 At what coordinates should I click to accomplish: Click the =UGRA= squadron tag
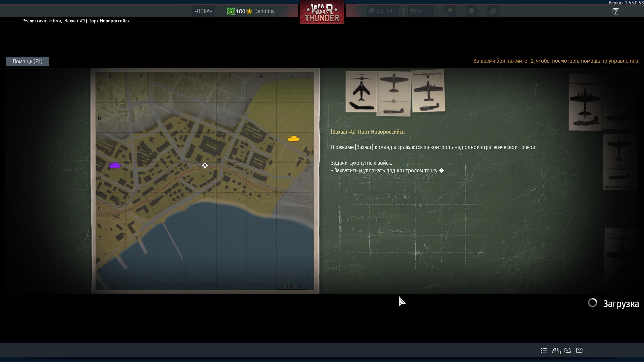(203, 11)
